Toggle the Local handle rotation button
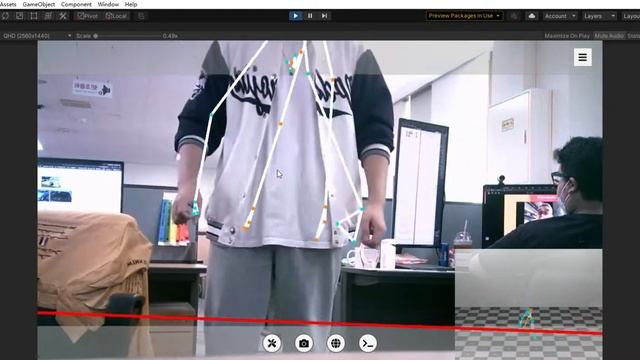Viewport: 640px width, 360px height. pos(116,16)
